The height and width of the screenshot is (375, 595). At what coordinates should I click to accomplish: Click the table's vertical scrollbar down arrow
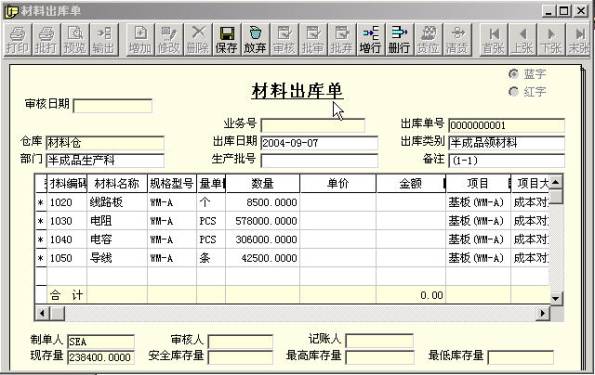[556, 298]
